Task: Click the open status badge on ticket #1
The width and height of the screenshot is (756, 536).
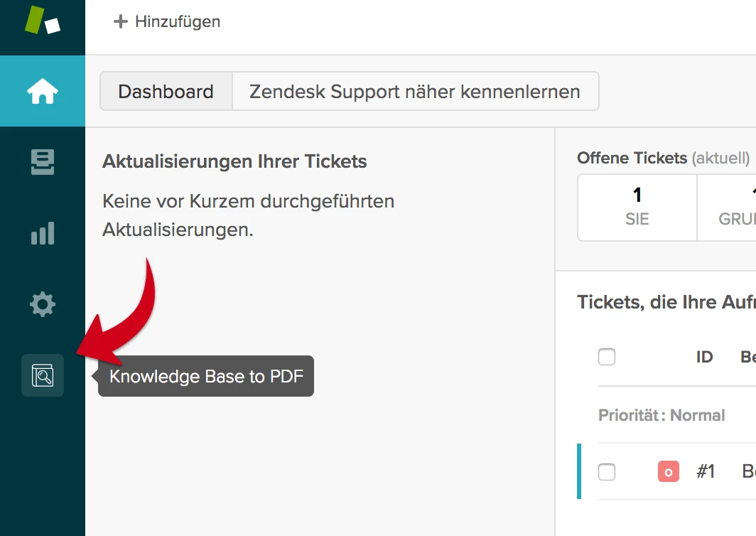Action: pyautogui.click(x=668, y=471)
